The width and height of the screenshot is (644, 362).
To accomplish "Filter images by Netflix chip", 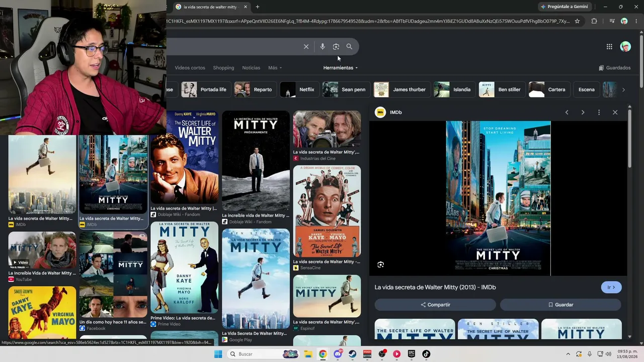I will point(299,89).
